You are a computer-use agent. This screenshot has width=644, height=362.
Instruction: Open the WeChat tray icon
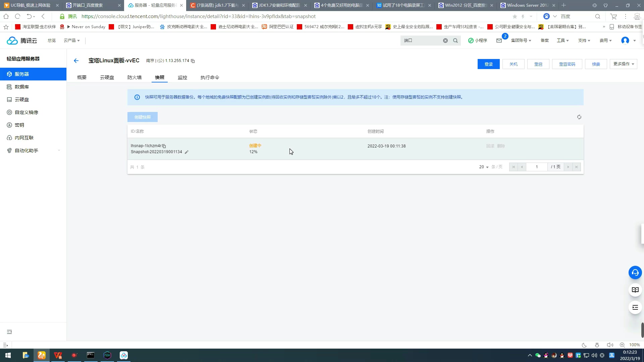pos(538,355)
